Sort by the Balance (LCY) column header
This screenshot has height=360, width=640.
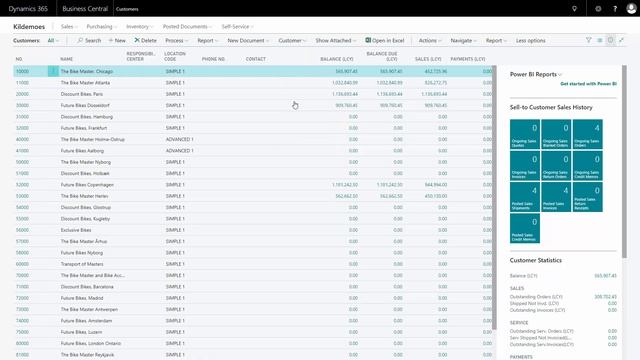337,59
